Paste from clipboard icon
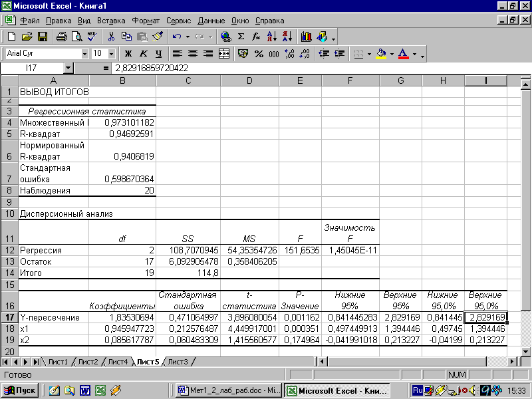532x399 pixels. pyautogui.click(x=142, y=37)
